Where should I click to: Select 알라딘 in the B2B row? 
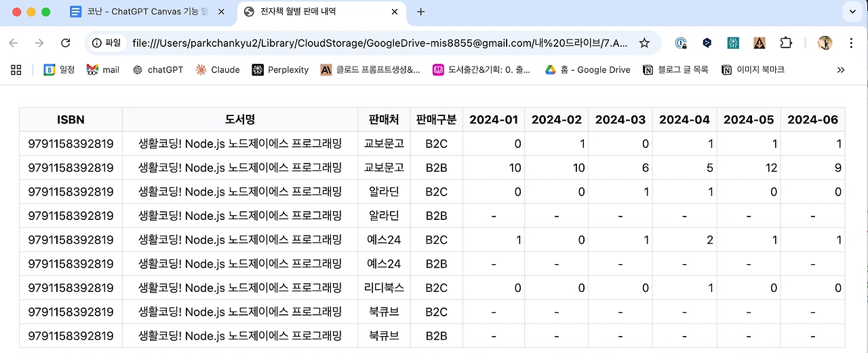coord(384,216)
